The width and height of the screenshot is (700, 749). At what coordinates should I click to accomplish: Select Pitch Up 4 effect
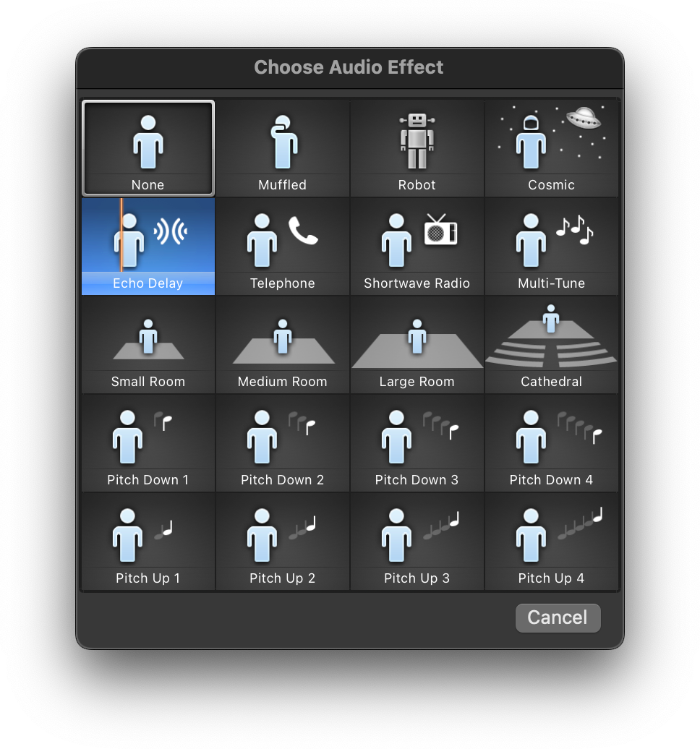pos(552,542)
